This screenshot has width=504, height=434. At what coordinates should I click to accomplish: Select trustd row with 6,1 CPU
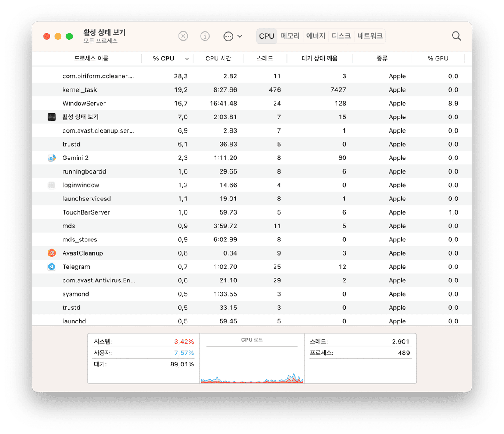[x=252, y=144]
